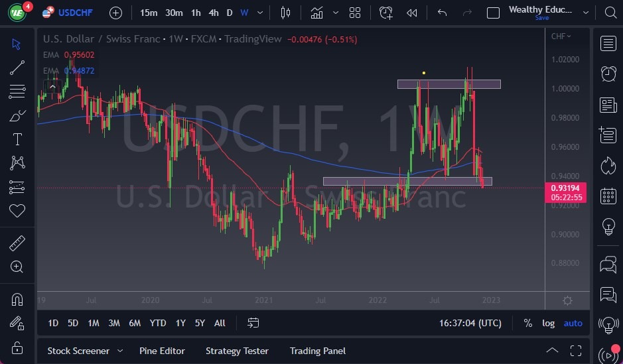The image size is (623, 364).
Task: Click the heart favorites icon
Action: [x=17, y=211]
